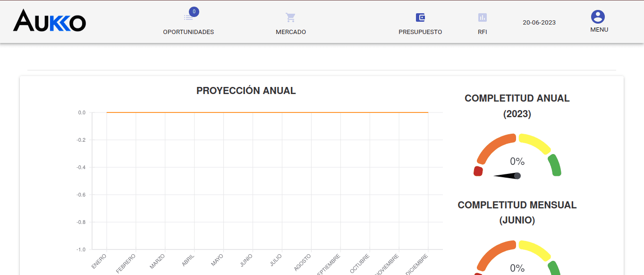The image size is (644, 275).
Task: Select the MERCADO text label
Action: [x=291, y=32]
